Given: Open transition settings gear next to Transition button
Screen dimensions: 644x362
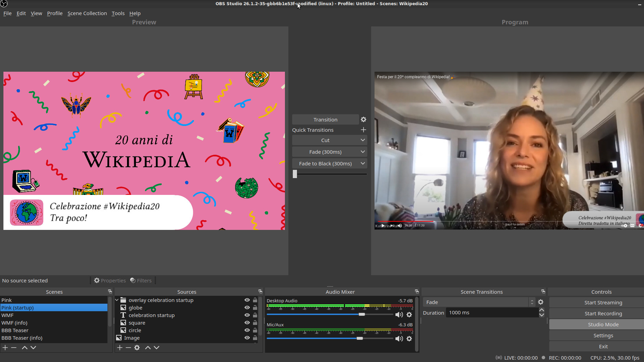Looking at the screenshot, I should [364, 119].
